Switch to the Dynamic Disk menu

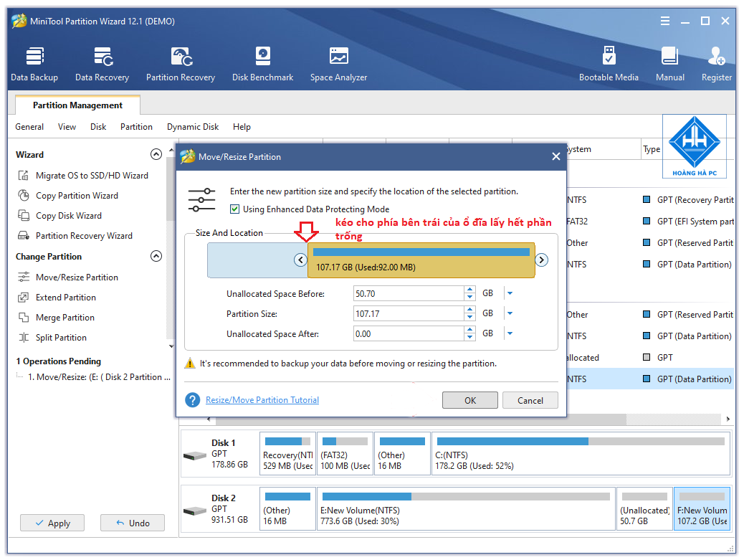(x=192, y=127)
